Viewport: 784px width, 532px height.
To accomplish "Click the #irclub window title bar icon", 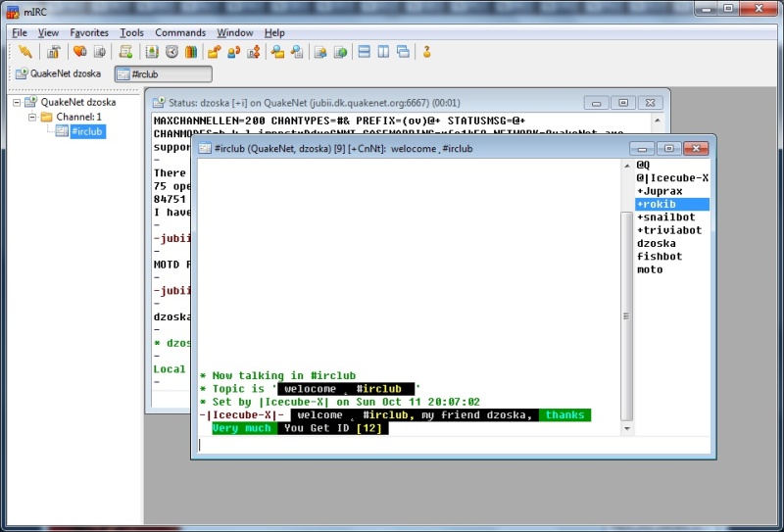I will (x=205, y=148).
